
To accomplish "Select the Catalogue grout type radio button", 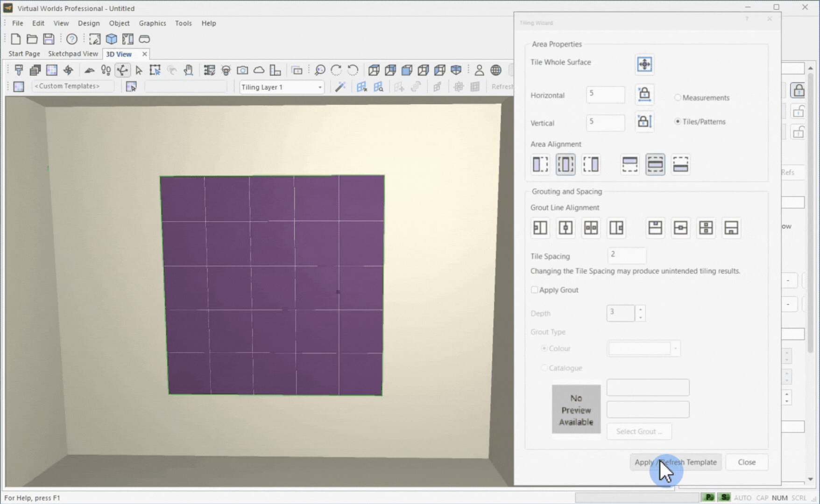I will 544,368.
